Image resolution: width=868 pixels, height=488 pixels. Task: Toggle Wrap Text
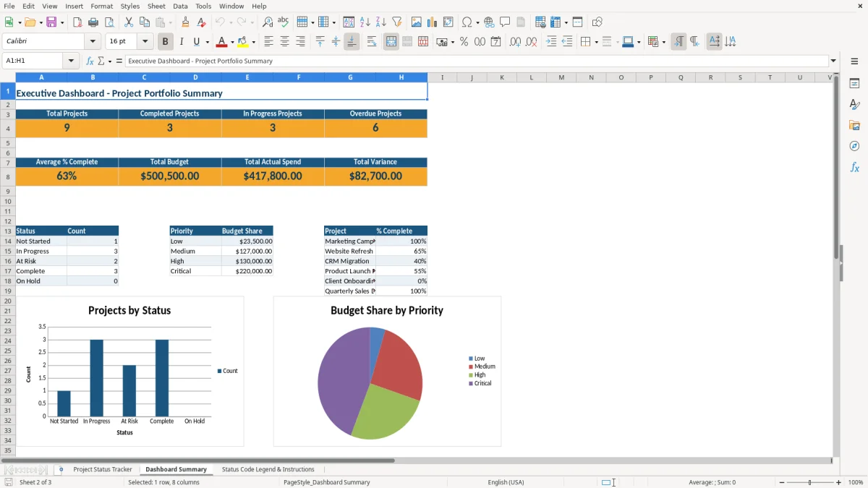pyautogui.click(x=372, y=42)
